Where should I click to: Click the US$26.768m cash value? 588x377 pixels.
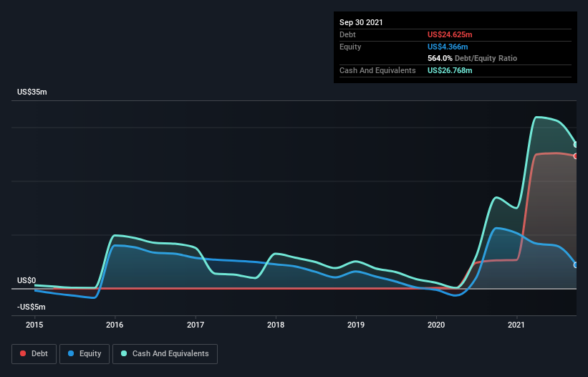point(450,70)
